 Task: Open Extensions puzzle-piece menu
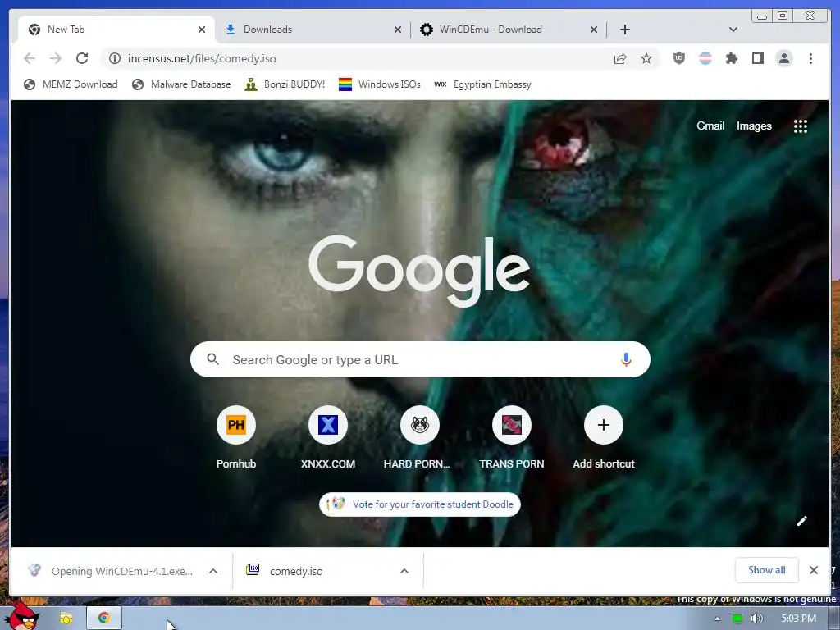click(731, 58)
